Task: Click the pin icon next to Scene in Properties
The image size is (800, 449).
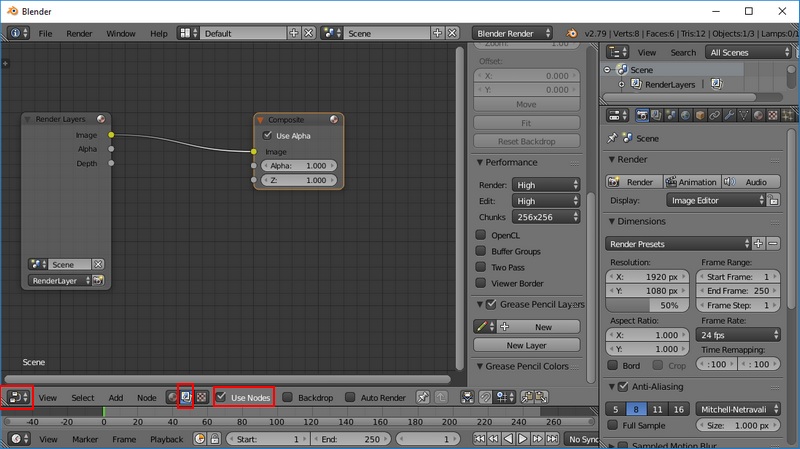Action: pyautogui.click(x=612, y=138)
